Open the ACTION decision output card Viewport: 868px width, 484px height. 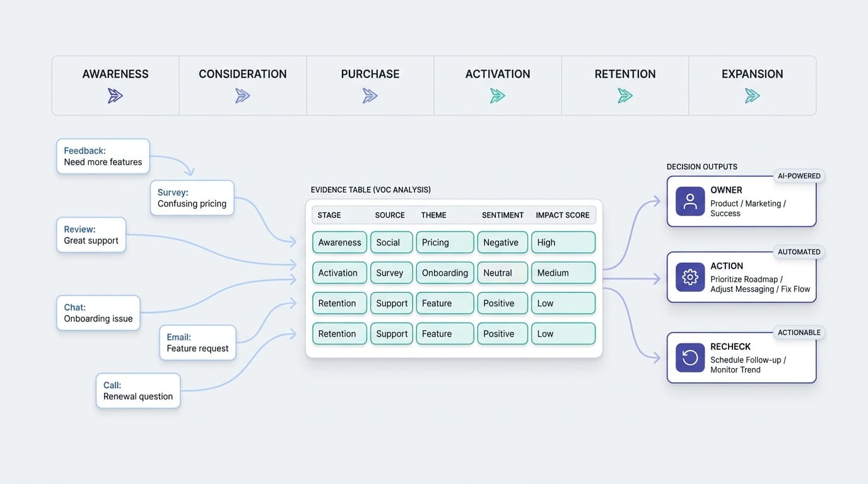(x=742, y=277)
